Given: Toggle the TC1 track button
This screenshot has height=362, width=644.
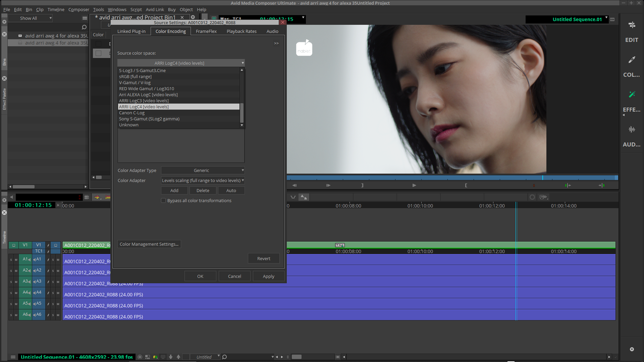Looking at the screenshot, I should [39, 251].
